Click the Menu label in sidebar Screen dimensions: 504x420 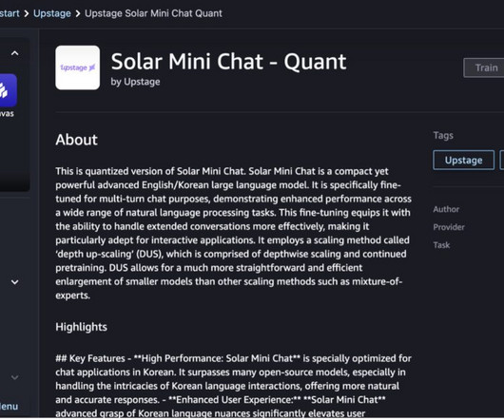9,407
